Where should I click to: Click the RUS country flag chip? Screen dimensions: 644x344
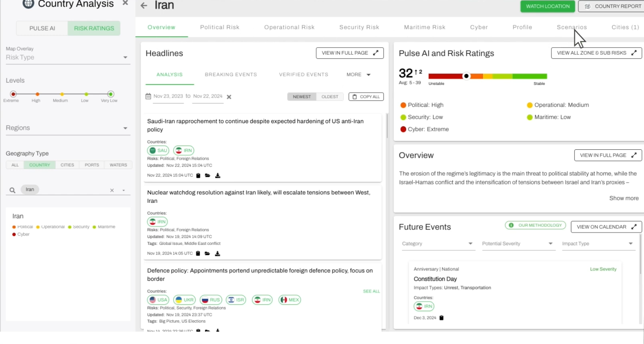pos(211,300)
